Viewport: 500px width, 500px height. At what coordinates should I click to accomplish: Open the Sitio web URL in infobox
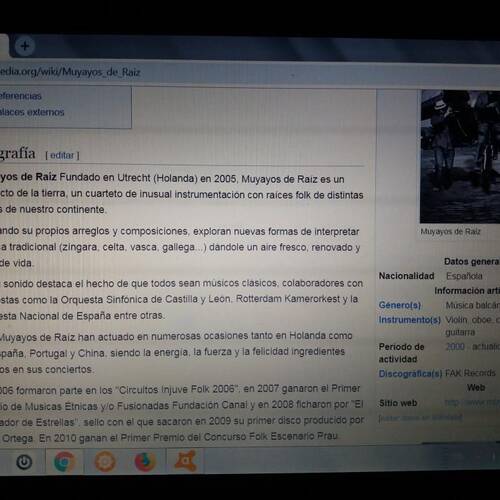(x=473, y=403)
